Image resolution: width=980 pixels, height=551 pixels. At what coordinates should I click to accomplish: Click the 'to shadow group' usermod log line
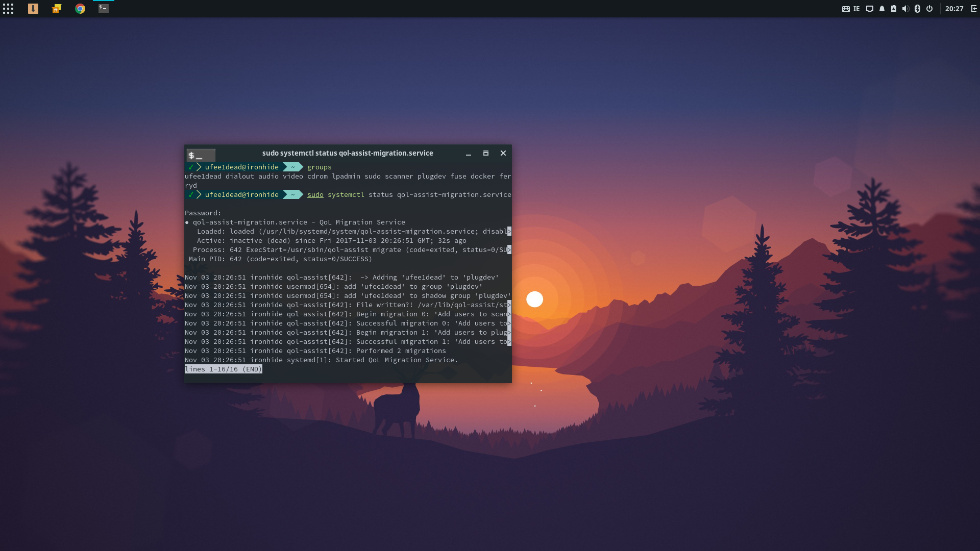(x=348, y=296)
